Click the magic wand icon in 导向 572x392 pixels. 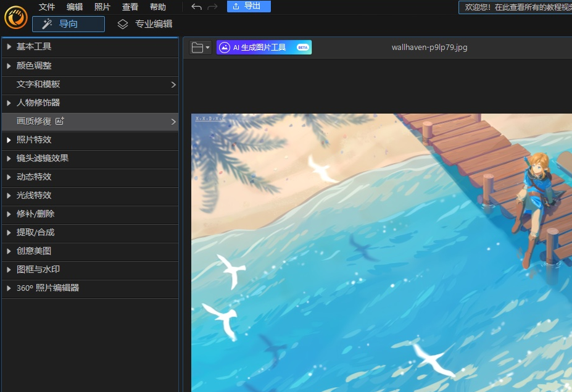click(47, 24)
